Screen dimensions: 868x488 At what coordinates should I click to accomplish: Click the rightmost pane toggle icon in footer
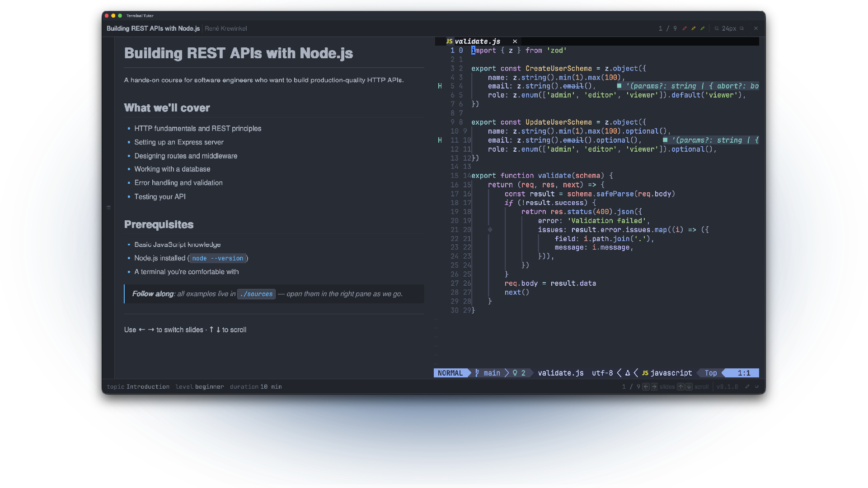point(757,387)
